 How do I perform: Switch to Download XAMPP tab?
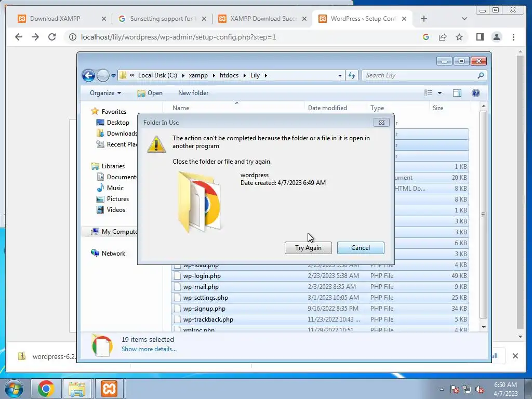pyautogui.click(x=61, y=19)
